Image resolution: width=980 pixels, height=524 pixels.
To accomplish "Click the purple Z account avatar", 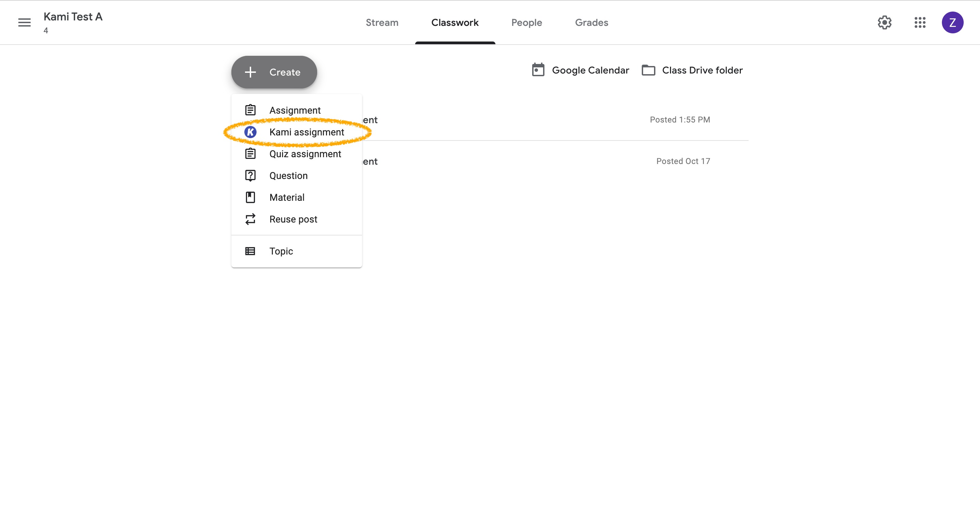I will click(952, 22).
